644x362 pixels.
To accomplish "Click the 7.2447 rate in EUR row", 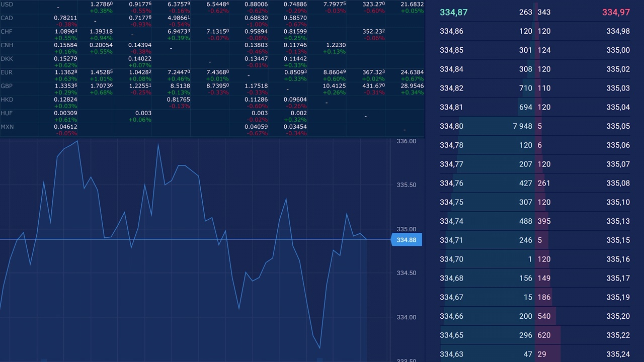I will [x=179, y=72].
